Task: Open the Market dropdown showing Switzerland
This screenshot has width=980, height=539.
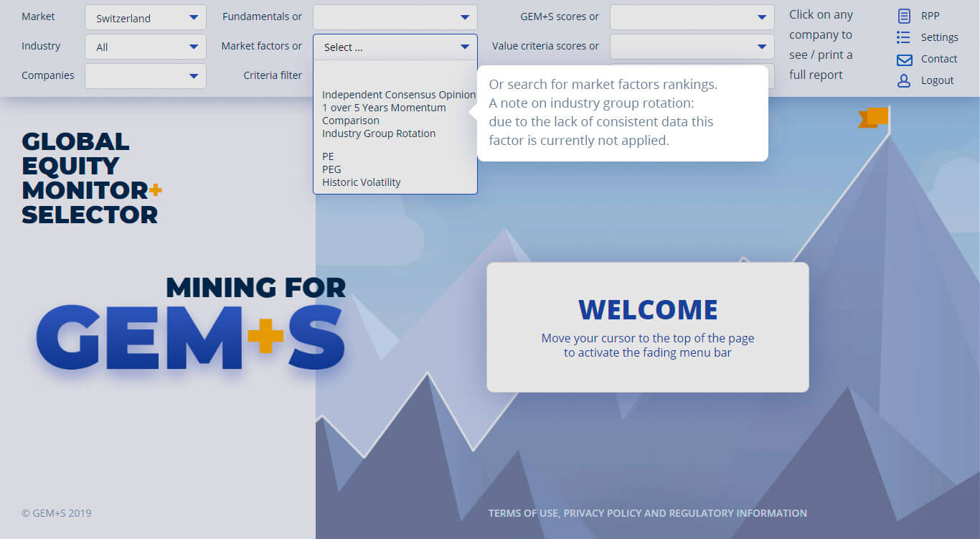Action: click(x=146, y=18)
